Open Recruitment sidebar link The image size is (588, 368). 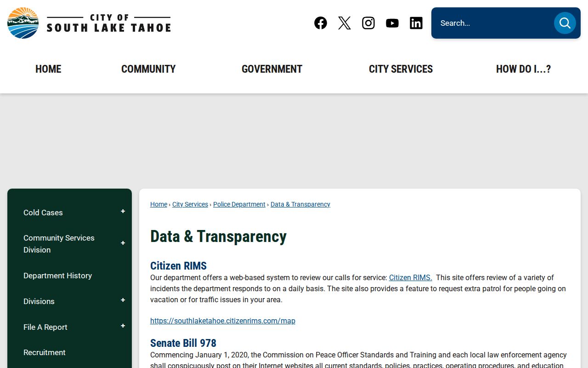pos(45,352)
